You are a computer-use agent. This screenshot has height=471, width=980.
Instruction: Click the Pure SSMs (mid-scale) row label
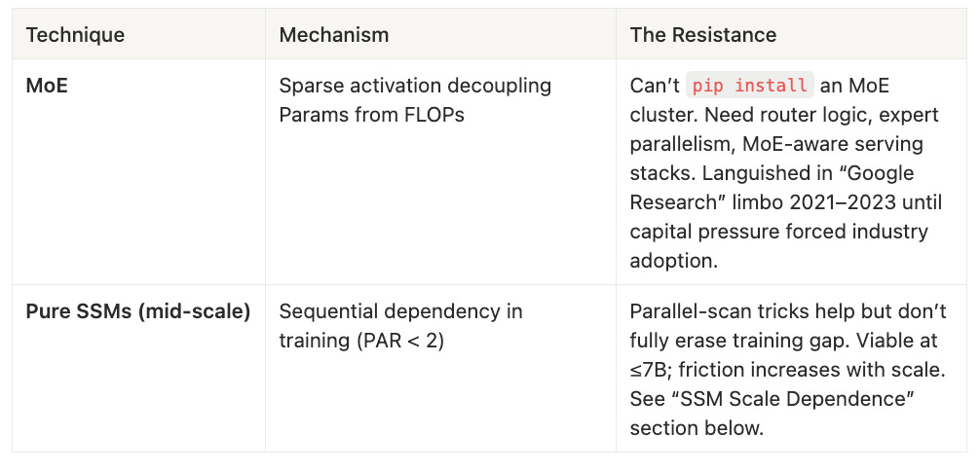pyautogui.click(x=137, y=311)
